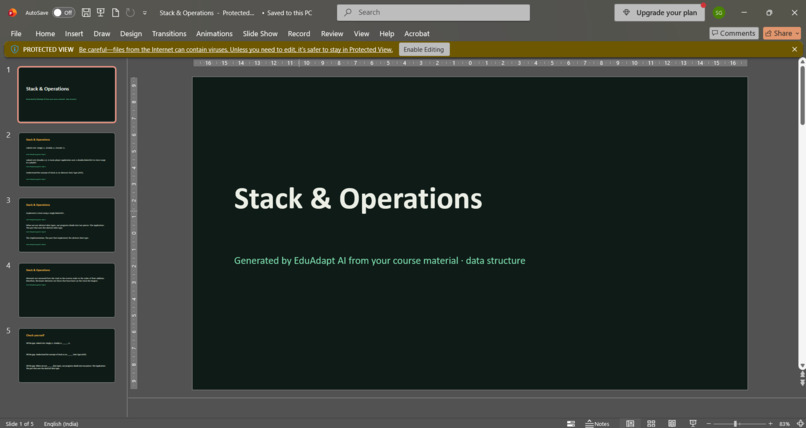Select slide 4 thumbnail
This screenshot has width=806, height=428.
[x=67, y=290]
